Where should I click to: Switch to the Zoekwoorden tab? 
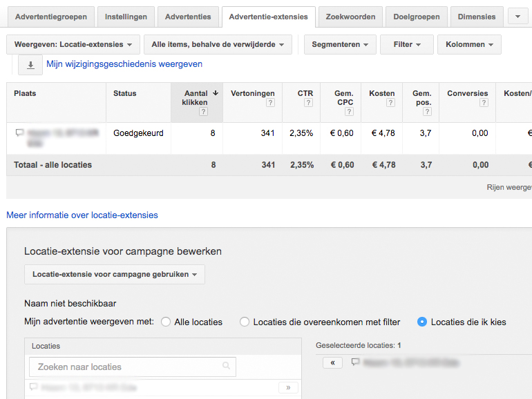coord(350,17)
